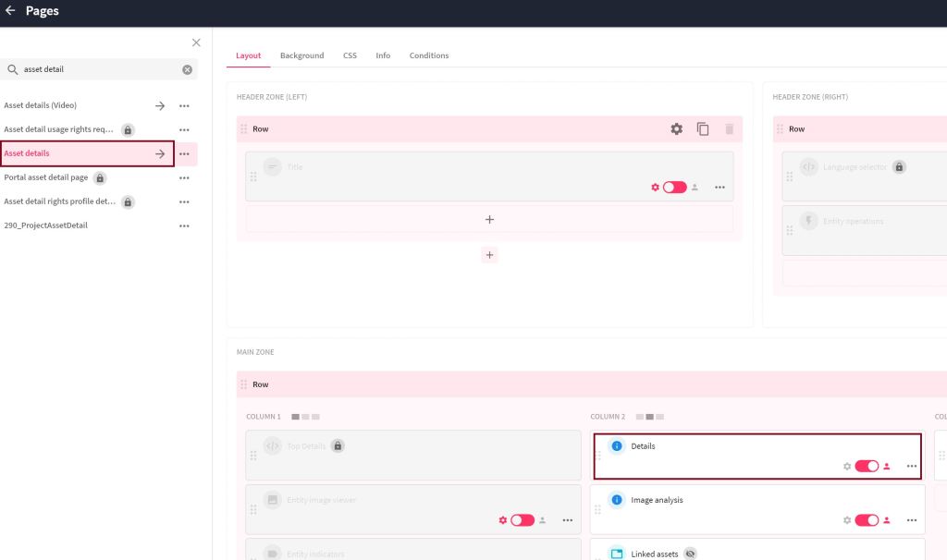
Task: Close the pages search panel
Action: (x=196, y=43)
